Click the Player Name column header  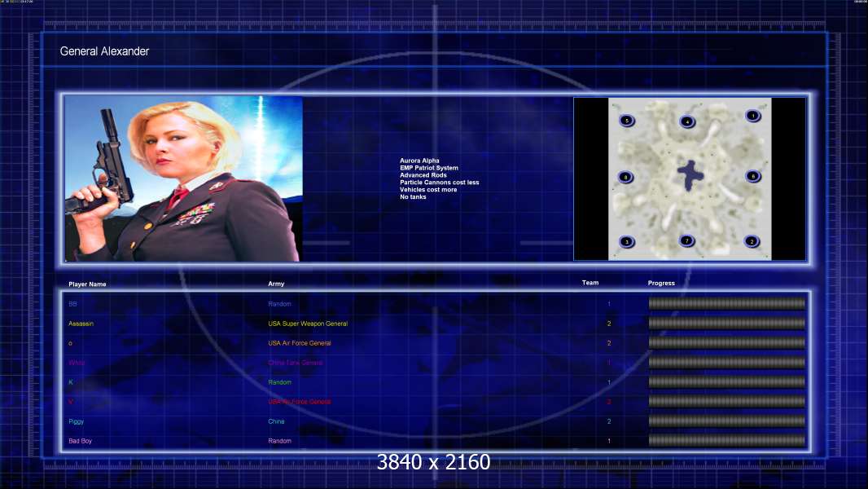(87, 284)
